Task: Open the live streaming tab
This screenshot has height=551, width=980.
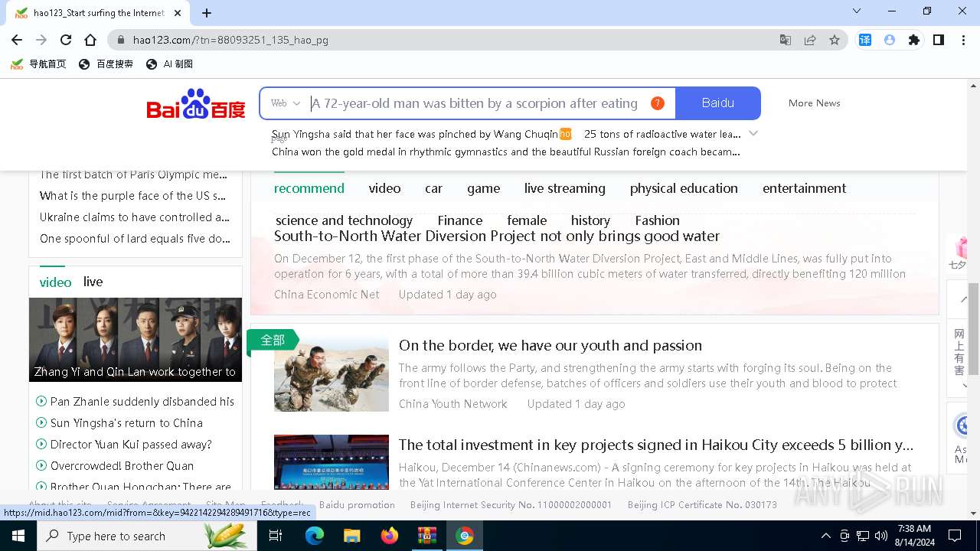Action: (565, 188)
